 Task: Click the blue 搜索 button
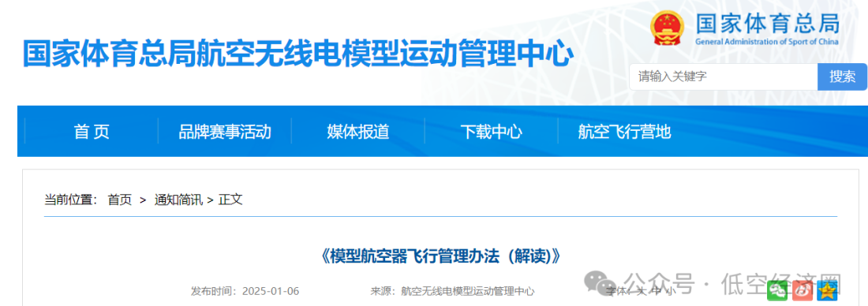pyautogui.click(x=843, y=77)
